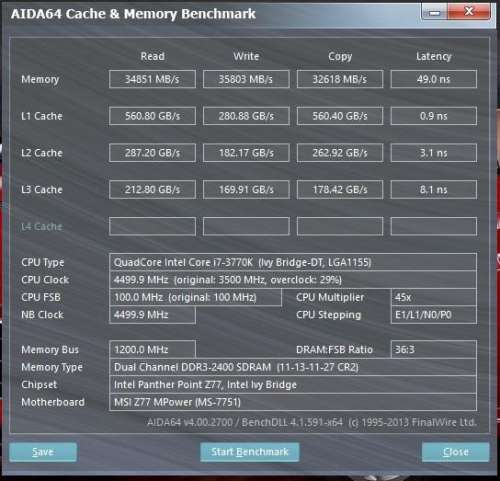
Task: Click the L2 Cache row label
Action: (x=42, y=153)
